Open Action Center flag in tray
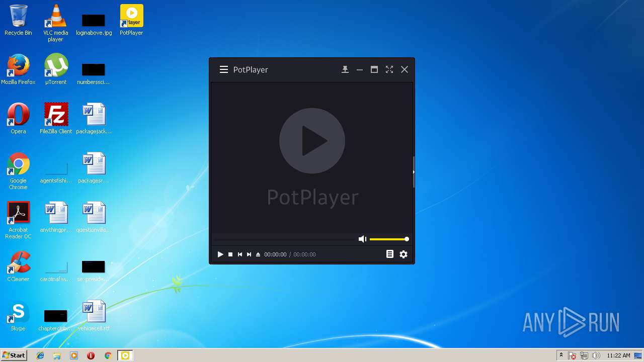644x362 pixels. pos(572,355)
